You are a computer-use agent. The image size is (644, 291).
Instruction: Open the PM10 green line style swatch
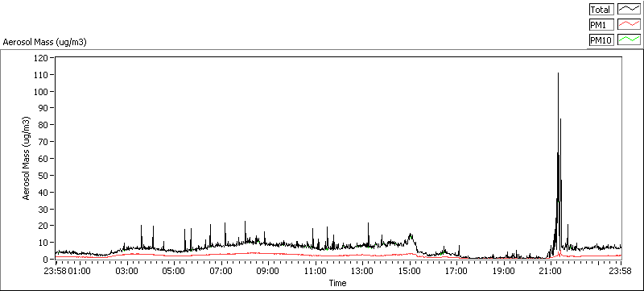click(x=630, y=39)
